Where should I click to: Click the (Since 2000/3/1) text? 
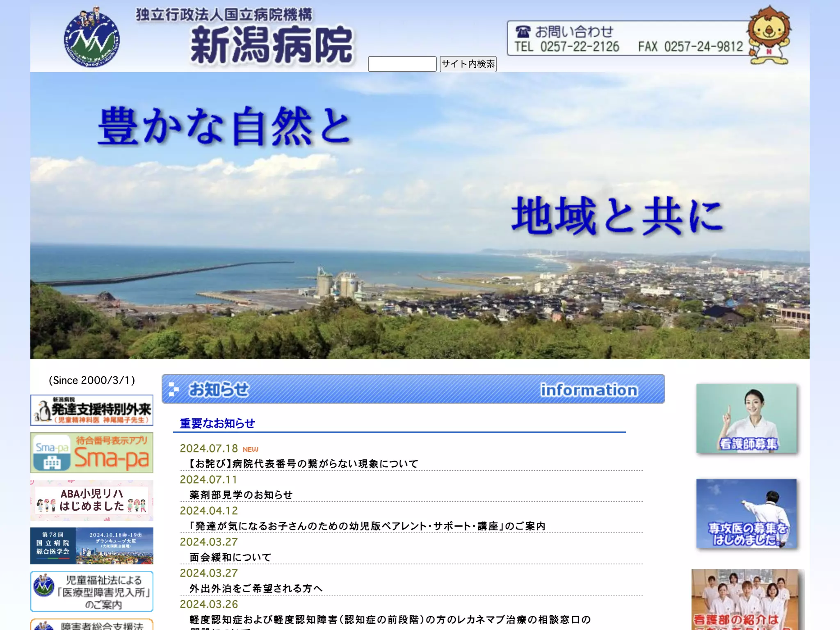(92, 380)
